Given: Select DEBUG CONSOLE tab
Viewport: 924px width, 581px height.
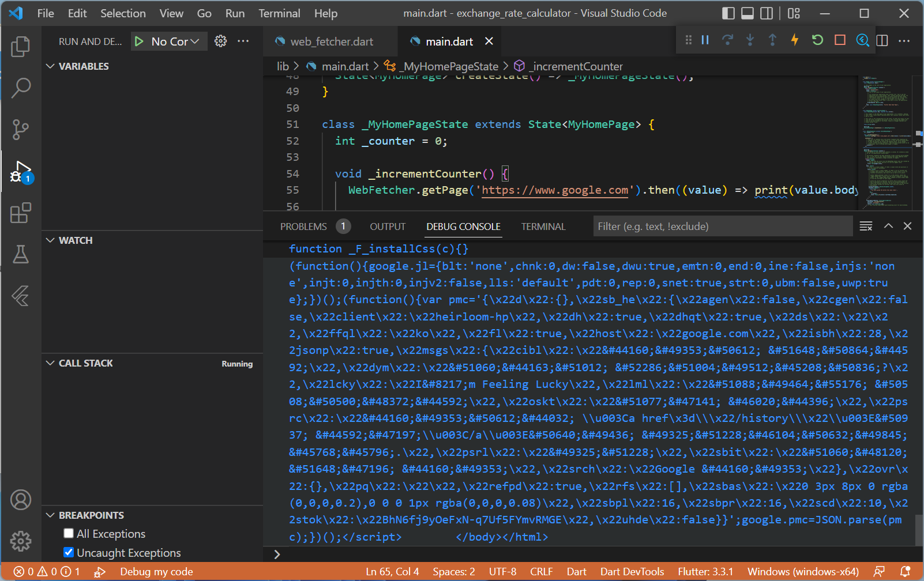Looking at the screenshot, I should click(x=463, y=227).
